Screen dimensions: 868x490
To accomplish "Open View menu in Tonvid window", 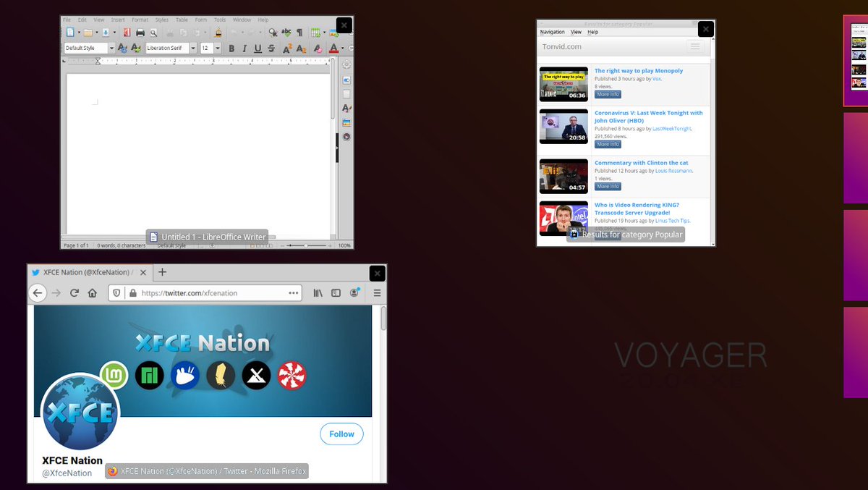I will click(576, 32).
